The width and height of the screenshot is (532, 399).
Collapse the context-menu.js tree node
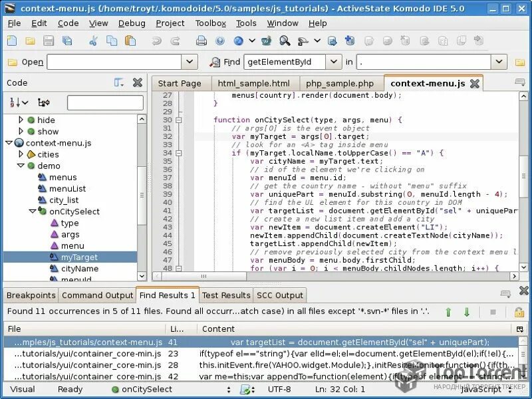tap(9, 143)
